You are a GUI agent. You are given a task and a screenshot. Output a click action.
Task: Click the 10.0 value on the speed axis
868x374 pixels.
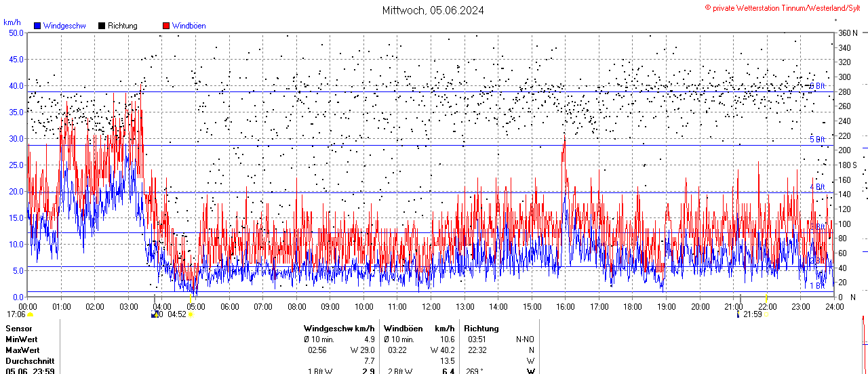click(x=16, y=244)
